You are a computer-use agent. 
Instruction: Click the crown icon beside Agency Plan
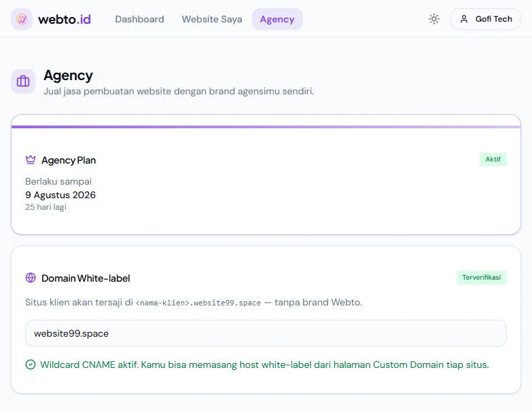coord(31,160)
